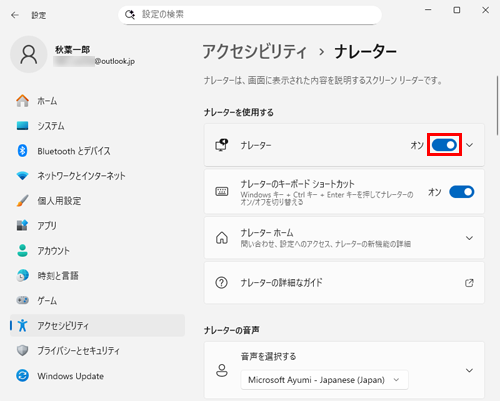Screen dimensions: 500x401
Task: Select アプリ in the sidebar
Action: [x=97, y=226]
